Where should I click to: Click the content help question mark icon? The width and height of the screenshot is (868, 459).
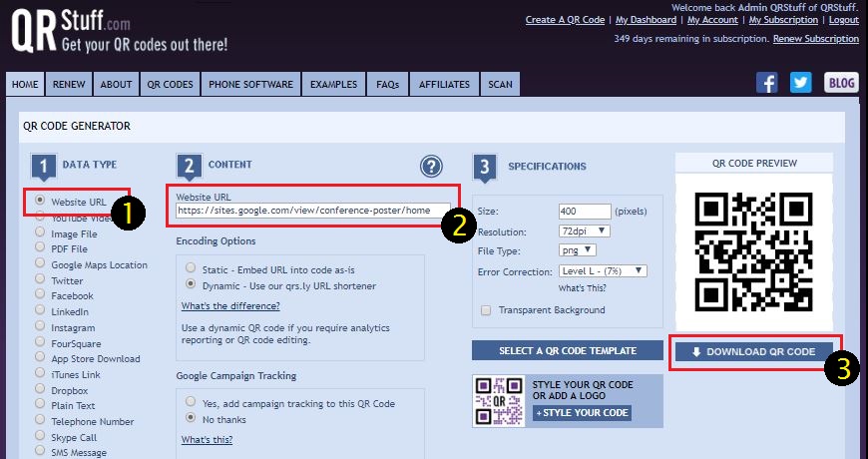point(431,166)
